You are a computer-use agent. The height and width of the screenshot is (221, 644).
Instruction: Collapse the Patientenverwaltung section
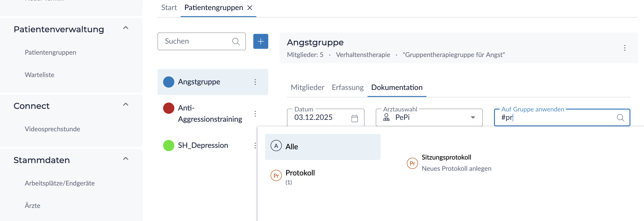click(x=126, y=28)
